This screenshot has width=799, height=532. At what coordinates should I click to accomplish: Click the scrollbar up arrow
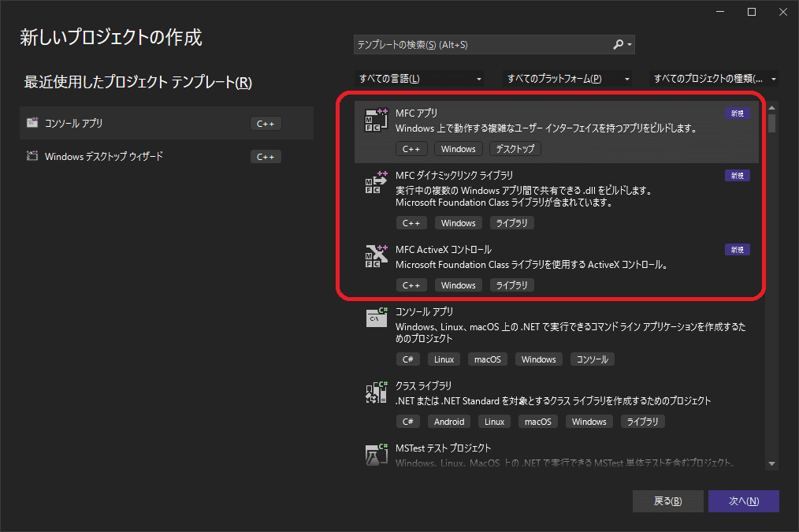pos(771,108)
